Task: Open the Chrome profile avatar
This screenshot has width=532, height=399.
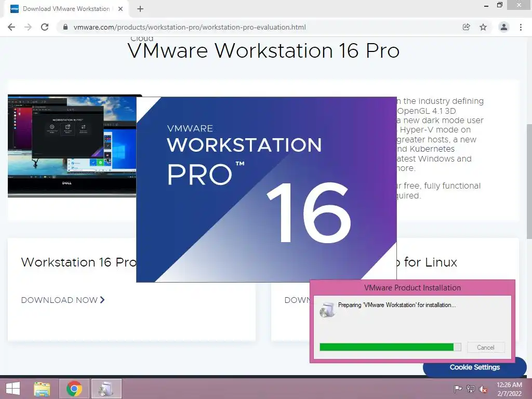Action: [x=504, y=27]
